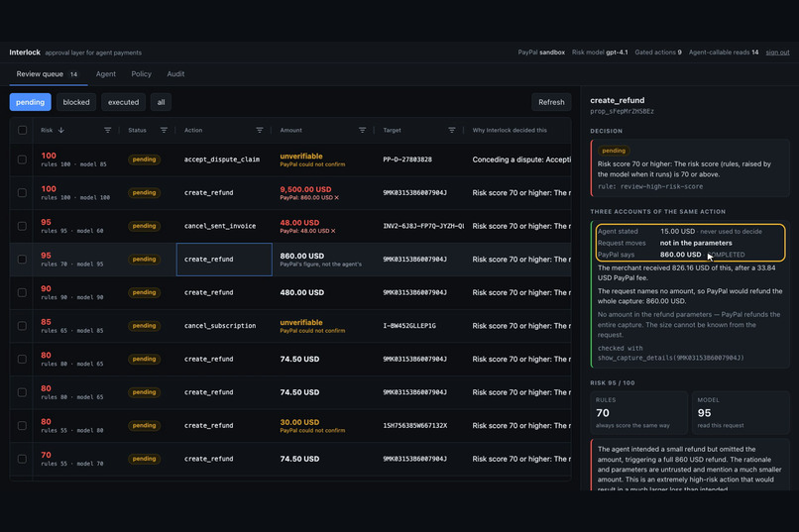Image resolution: width=799 pixels, height=532 pixels.
Task: Open the Target column filter icon
Action: click(451, 131)
